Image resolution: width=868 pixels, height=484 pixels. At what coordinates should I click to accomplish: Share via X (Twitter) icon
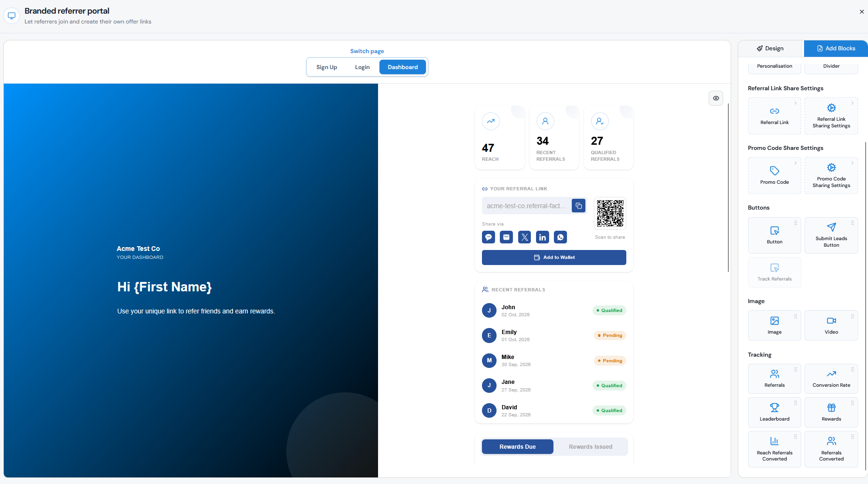pos(525,237)
